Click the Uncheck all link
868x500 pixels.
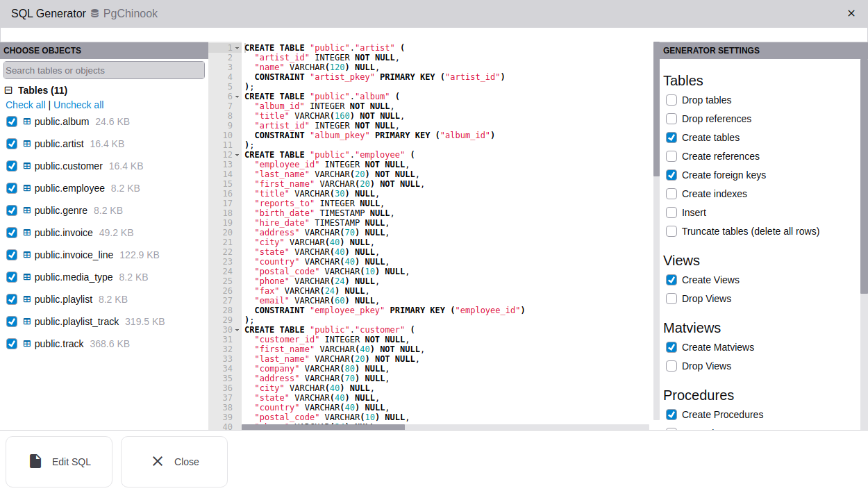coord(78,105)
